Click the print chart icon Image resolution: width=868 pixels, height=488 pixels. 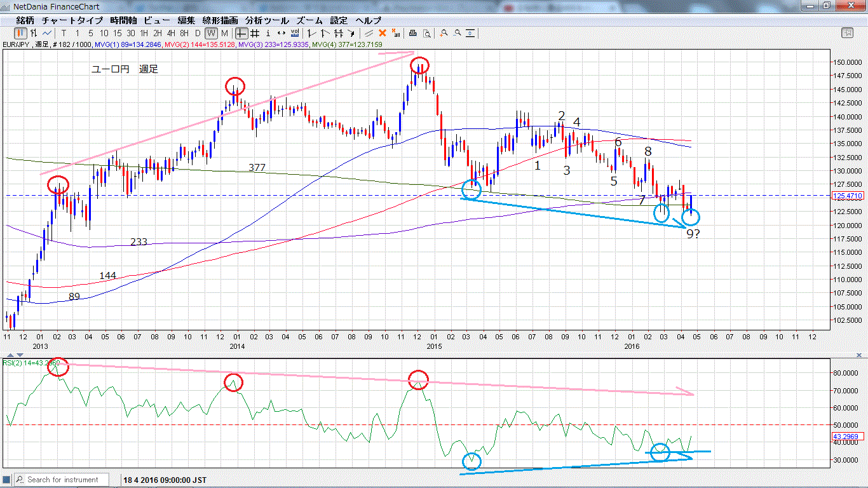coord(412,32)
